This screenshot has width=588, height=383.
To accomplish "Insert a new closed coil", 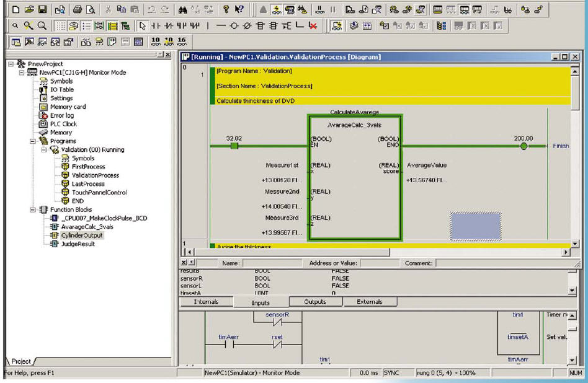I will coord(247,25).
